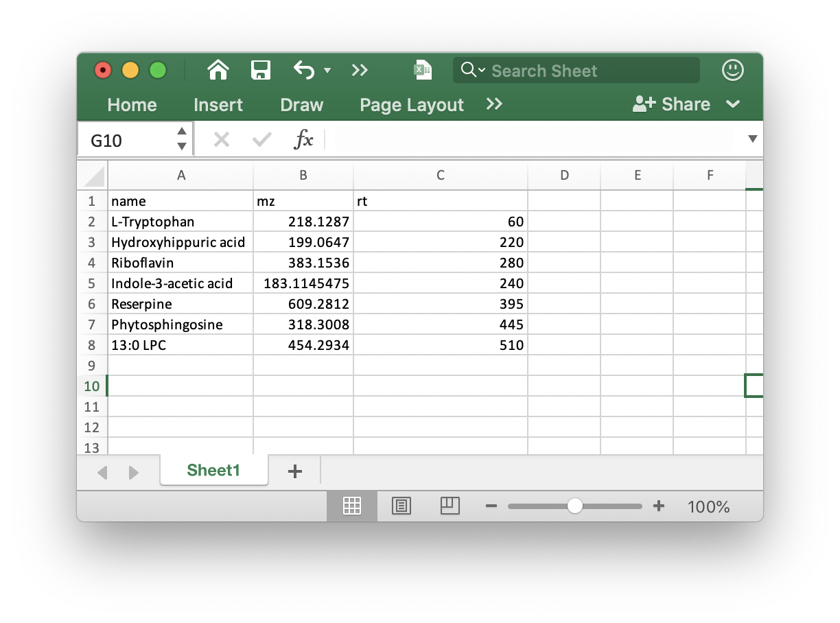The width and height of the screenshot is (840, 623).
Task: Select Normal view in the status bar
Action: [352, 506]
